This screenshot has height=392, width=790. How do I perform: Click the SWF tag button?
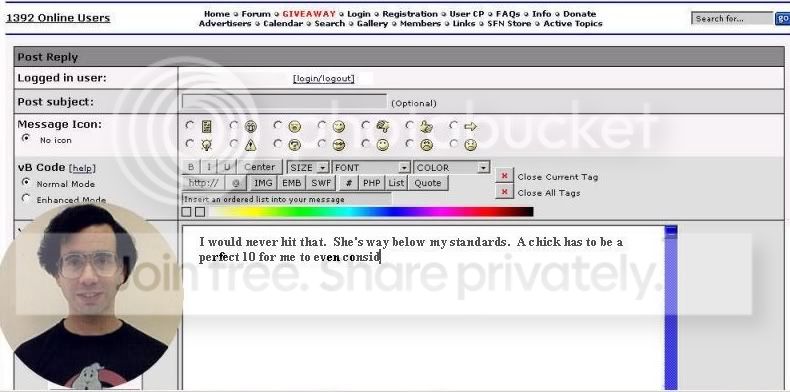(321, 183)
